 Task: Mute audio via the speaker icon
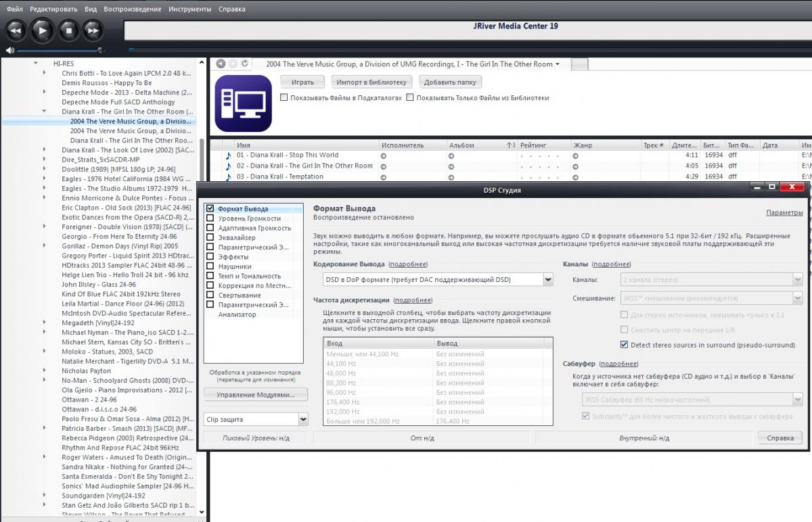[x=10, y=50]
